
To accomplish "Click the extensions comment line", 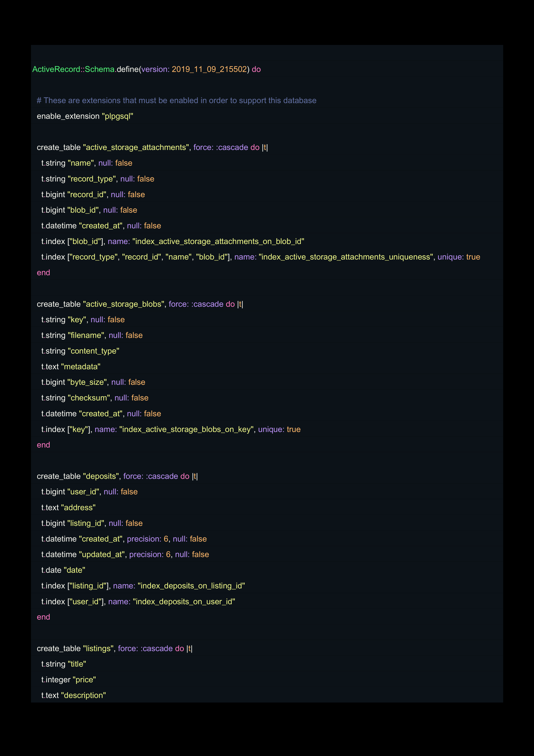I will [176, 101].
